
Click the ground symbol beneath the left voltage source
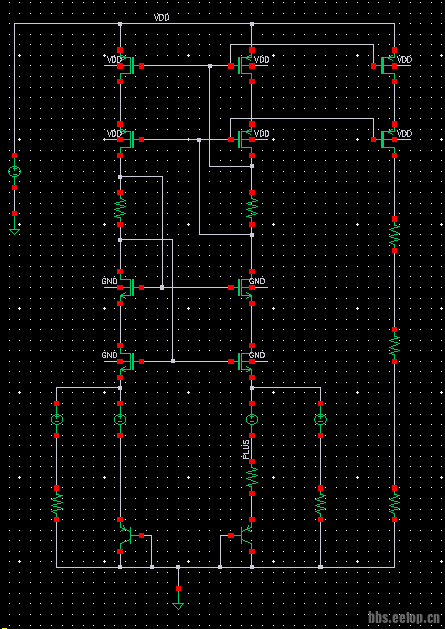[x=14, y=231]
